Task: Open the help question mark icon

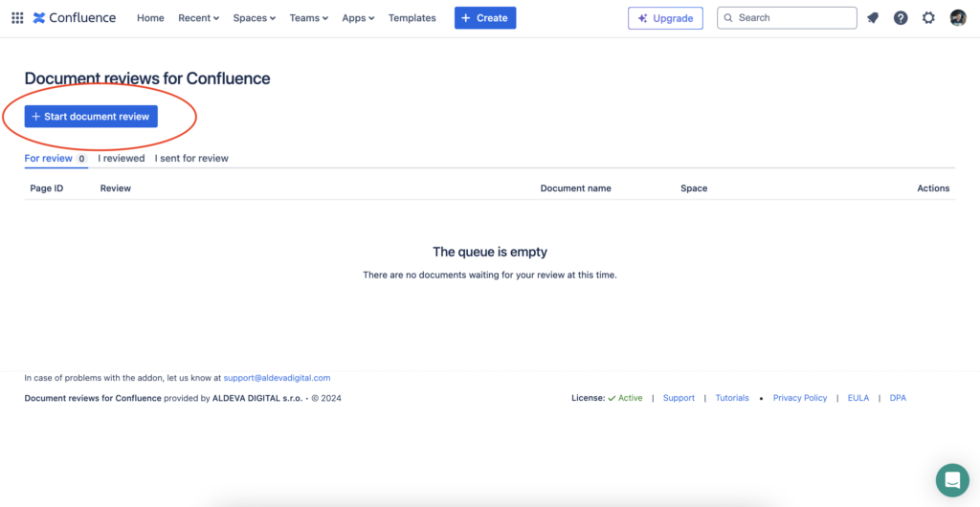Action: pos(901,18)
